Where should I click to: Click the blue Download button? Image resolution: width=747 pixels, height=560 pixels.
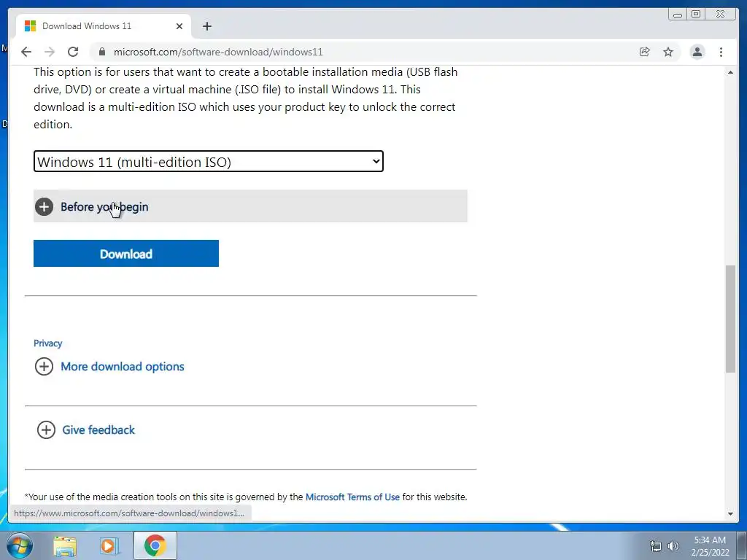(125, 253)
